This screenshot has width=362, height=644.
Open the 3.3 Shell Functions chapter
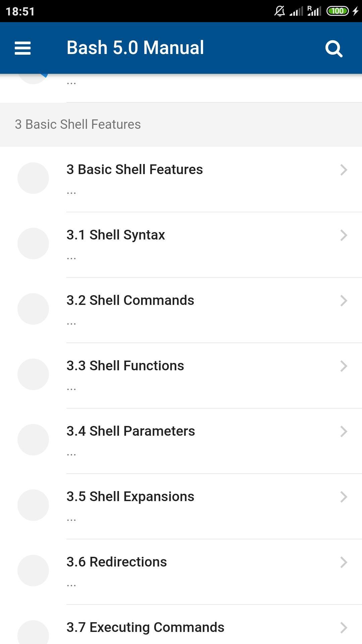point(181,376)
